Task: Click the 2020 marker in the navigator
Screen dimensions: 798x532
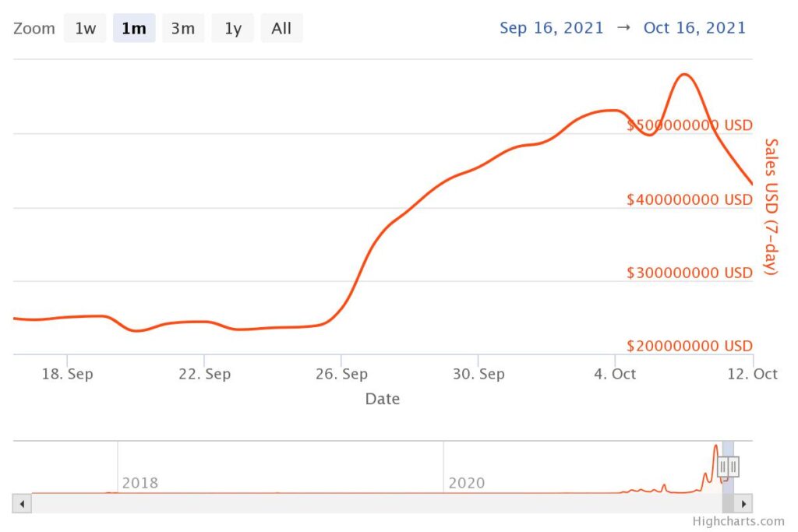Action: pyautogui.click(x=466, y=483)
